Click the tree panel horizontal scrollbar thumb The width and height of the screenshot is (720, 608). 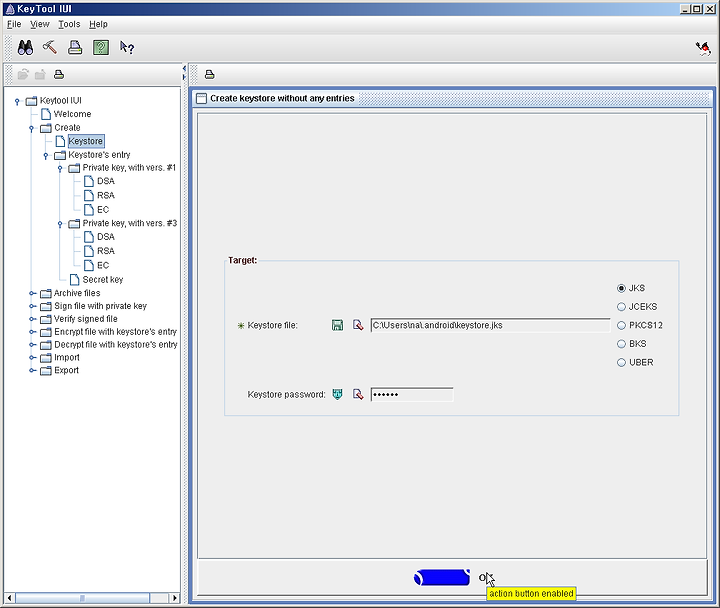point(83,598)
